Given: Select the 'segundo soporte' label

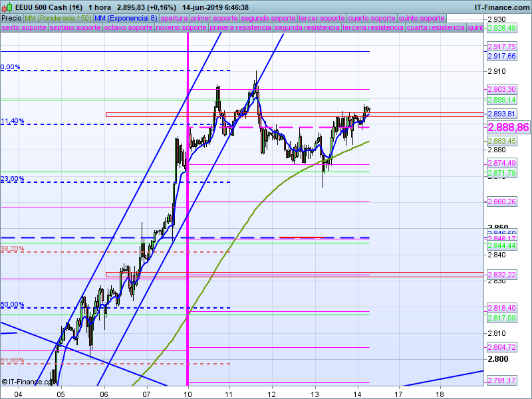Looking at the screenshot, I should point(268,19).
